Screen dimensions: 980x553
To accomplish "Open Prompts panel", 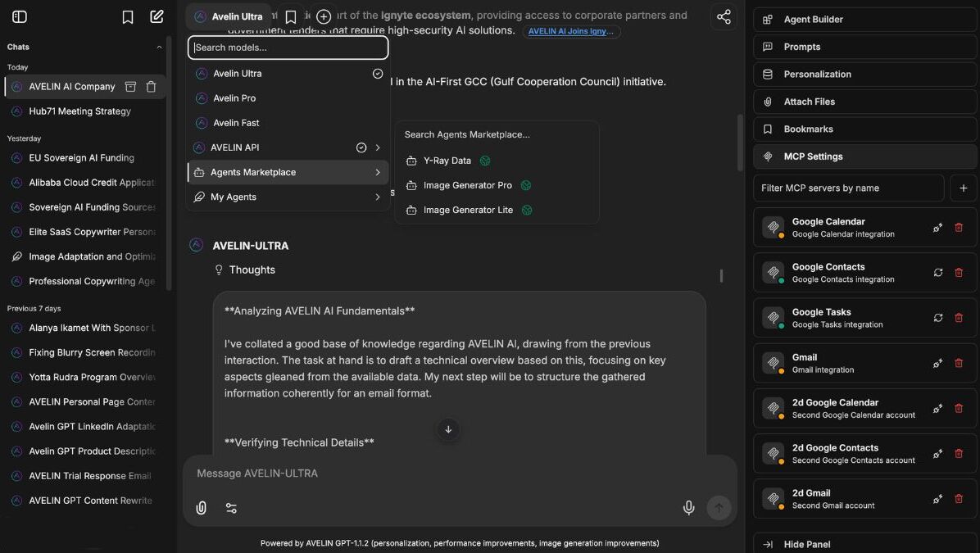I will 865,47.
